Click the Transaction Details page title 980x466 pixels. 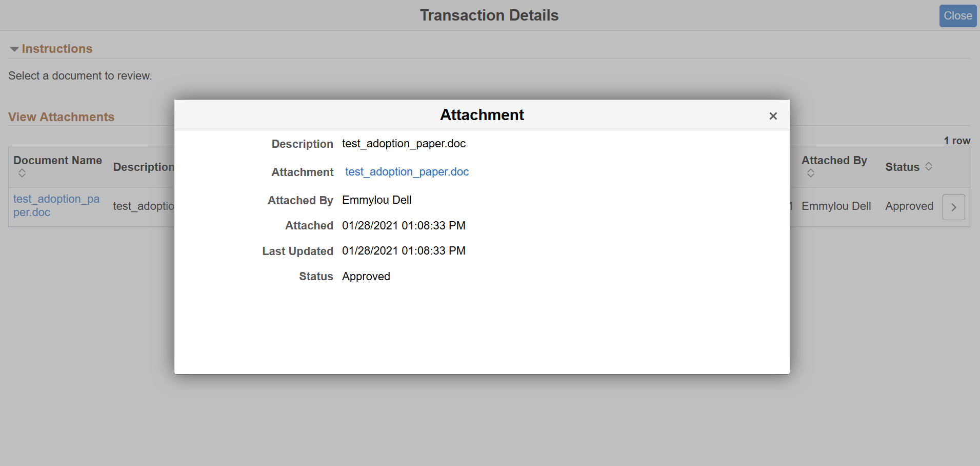coord(489,15)
